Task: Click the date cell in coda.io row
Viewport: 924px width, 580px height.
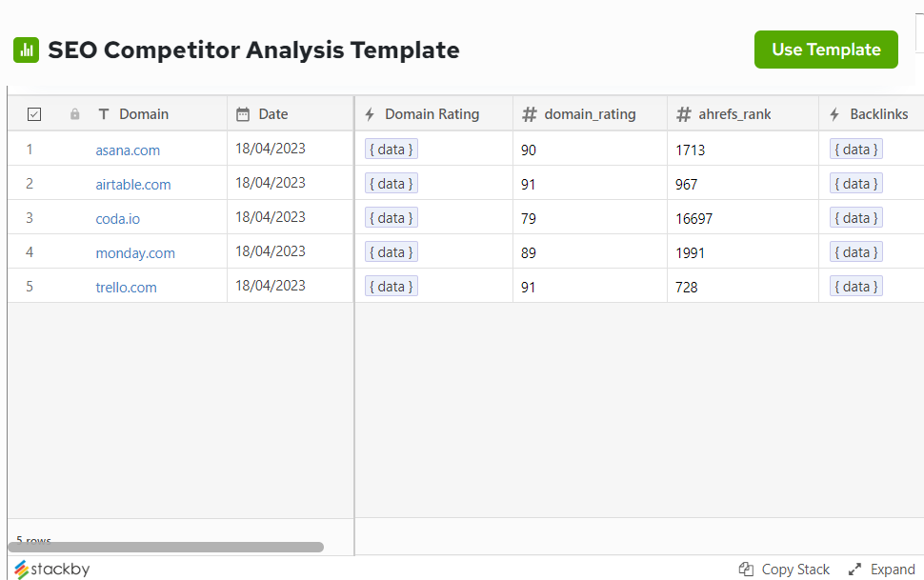Action: [x=290, y=217]
